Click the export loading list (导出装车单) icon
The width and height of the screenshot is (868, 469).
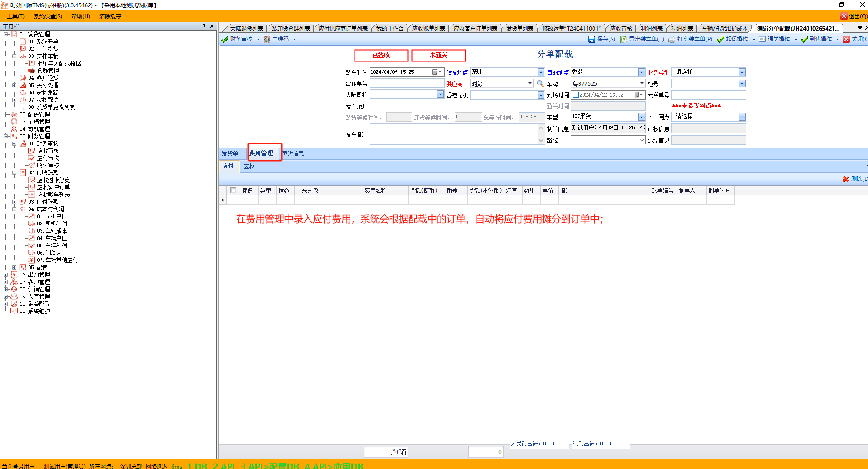coord(623,39)
